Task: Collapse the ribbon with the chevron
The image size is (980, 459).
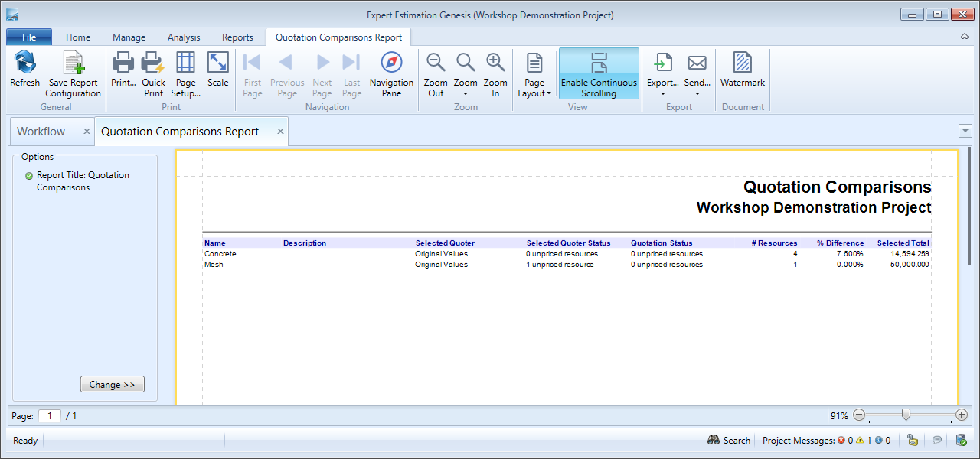Action: [x=964, y=36]
